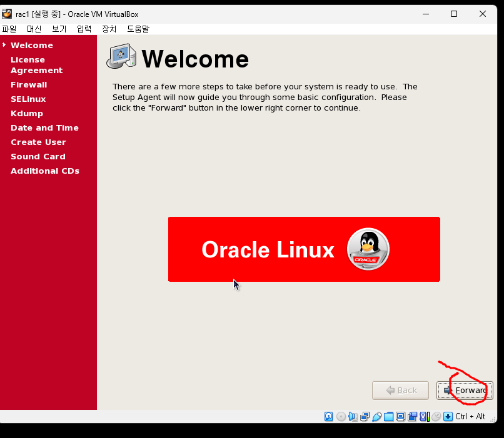Image resolution: width=504 pixels, height=438 pixels.
Task: Click the Forward button
Action: tap(465, 391)
